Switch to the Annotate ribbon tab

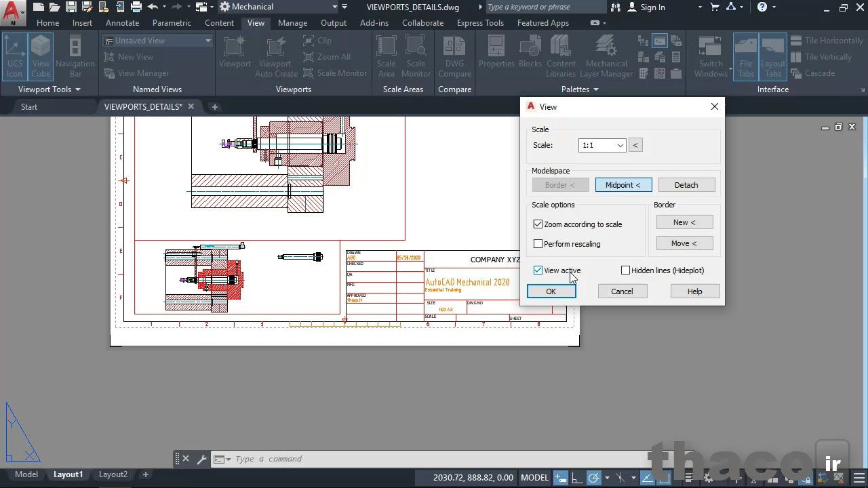tap(122, 23)
